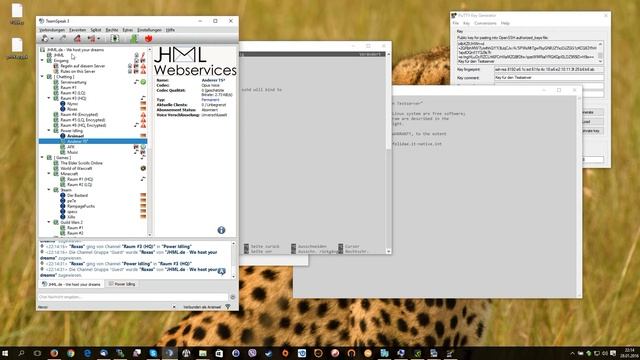
Task: Open Firefox from the taskbar
Action: pos(54,353)
